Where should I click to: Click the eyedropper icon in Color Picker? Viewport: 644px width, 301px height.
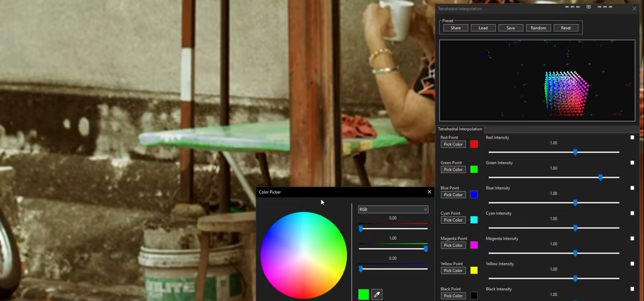[376, 294]
